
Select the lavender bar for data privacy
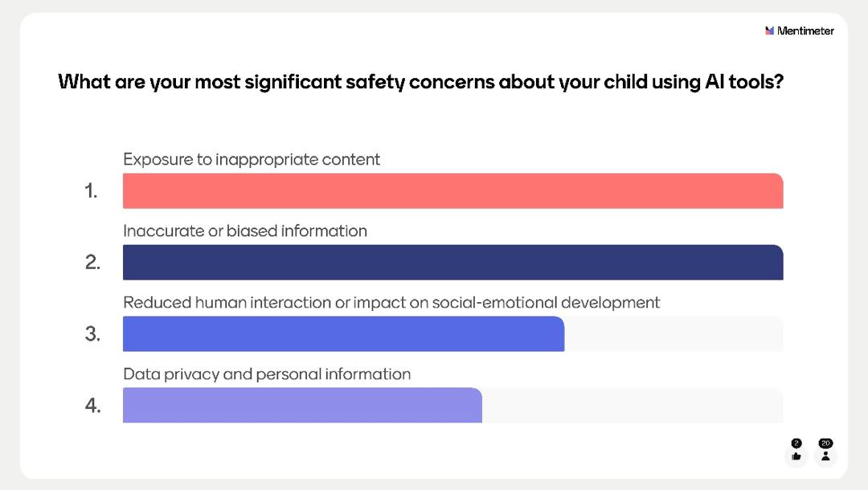pos(302,406)
